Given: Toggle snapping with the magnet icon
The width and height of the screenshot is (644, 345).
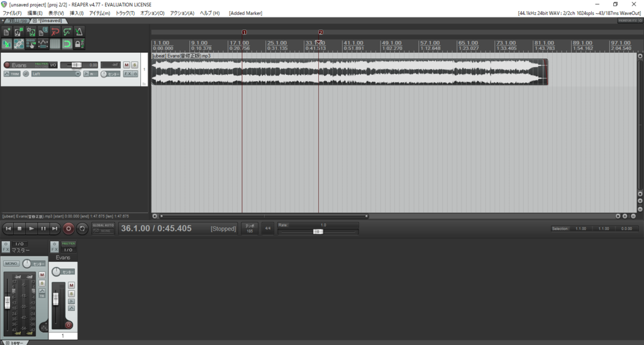Looking at the screenshot, I should pyautogui.click(x=67, y=43).
